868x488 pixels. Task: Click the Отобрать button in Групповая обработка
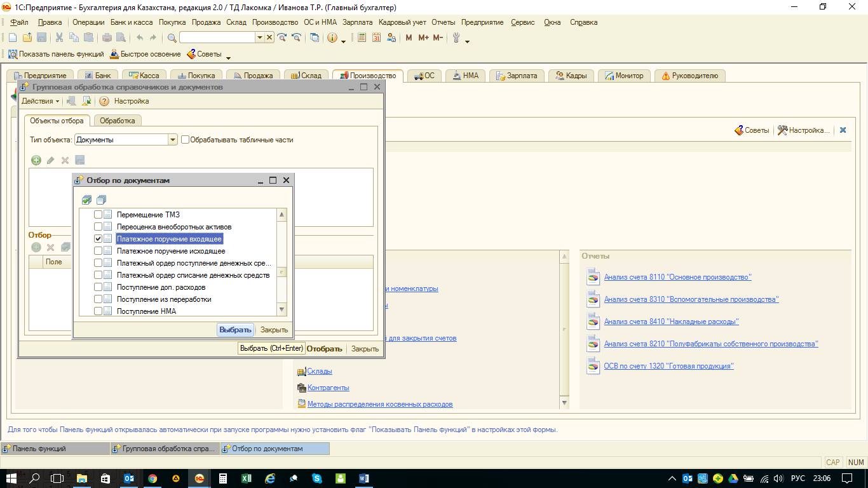tap(324, 349)
